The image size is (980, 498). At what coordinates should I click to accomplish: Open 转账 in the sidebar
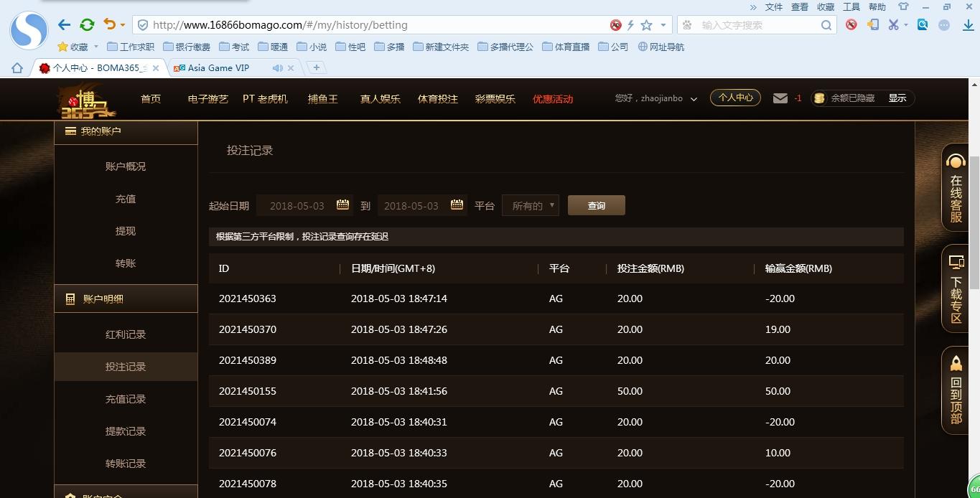click(126, 263)
